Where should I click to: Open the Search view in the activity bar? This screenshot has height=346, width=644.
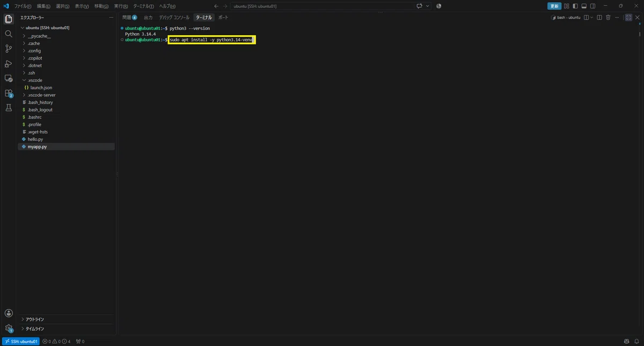click(x=9, y=34)
